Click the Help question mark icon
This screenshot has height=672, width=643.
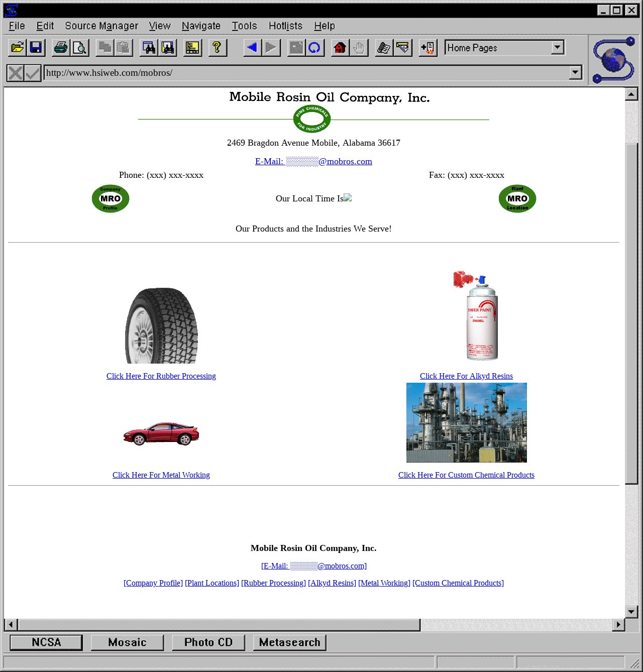coord(217,48)
